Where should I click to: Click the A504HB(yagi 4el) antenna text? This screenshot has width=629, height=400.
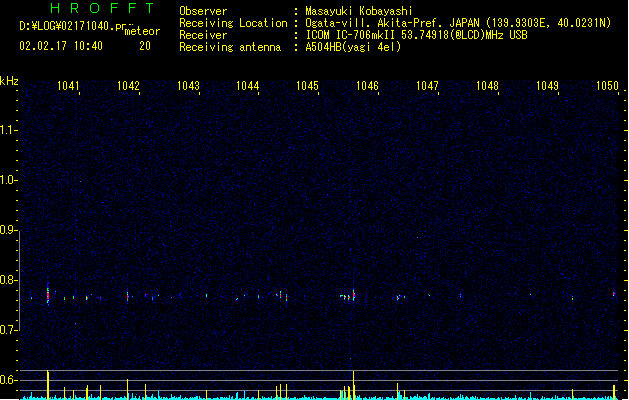coord(353,47)
